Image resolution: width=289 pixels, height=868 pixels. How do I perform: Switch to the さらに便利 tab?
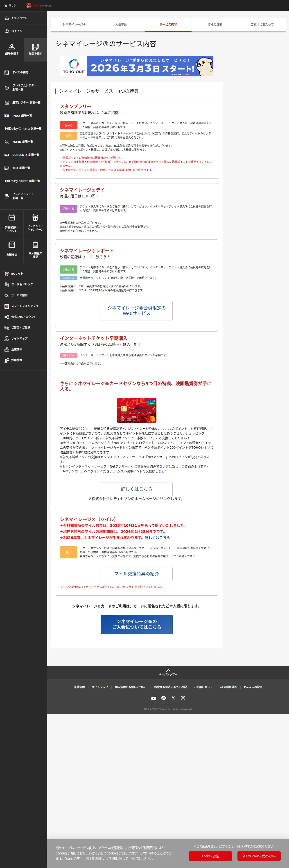(x=215, y=25)
